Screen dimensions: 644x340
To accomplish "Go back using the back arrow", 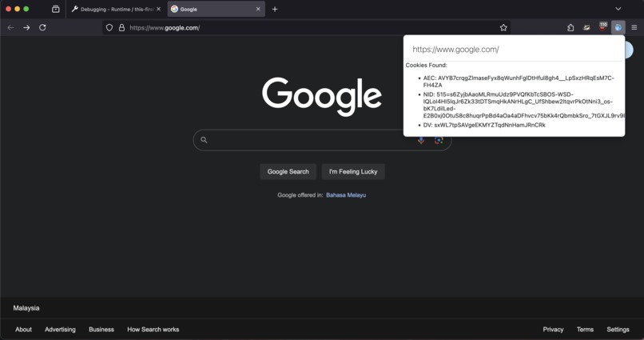I will (x=10, y=27).
